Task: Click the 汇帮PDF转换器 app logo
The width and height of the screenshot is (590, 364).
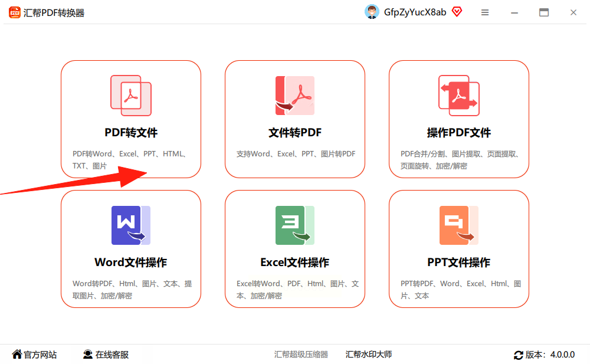Action: click(x=14, y=12)
